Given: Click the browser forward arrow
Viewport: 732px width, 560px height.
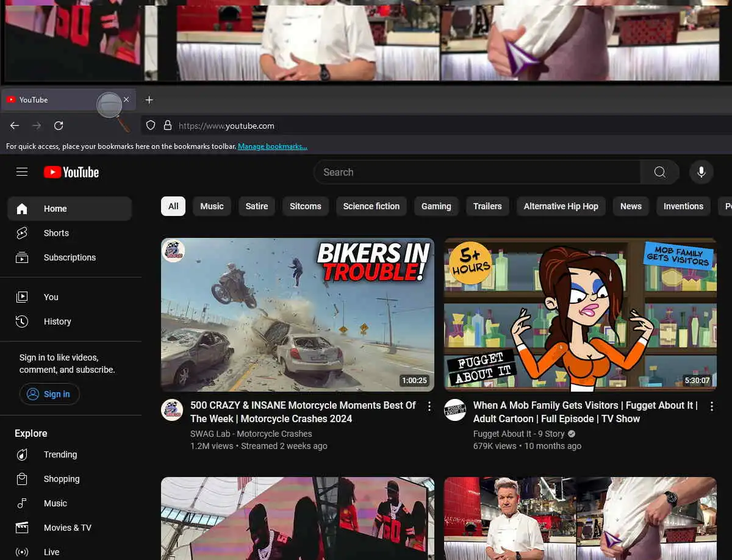Looking at the screenshot, I should pyautogui.click(x=37, y=126).
